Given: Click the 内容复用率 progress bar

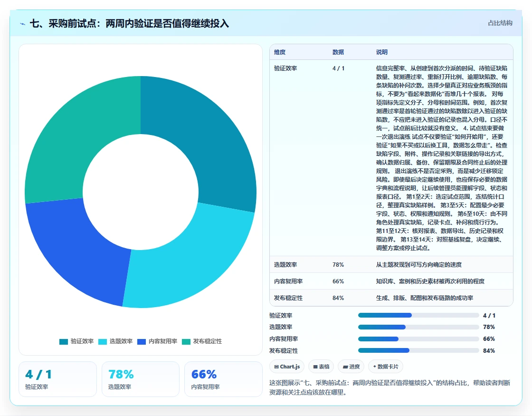Looking at the screenshot, I should click(418, 339).
